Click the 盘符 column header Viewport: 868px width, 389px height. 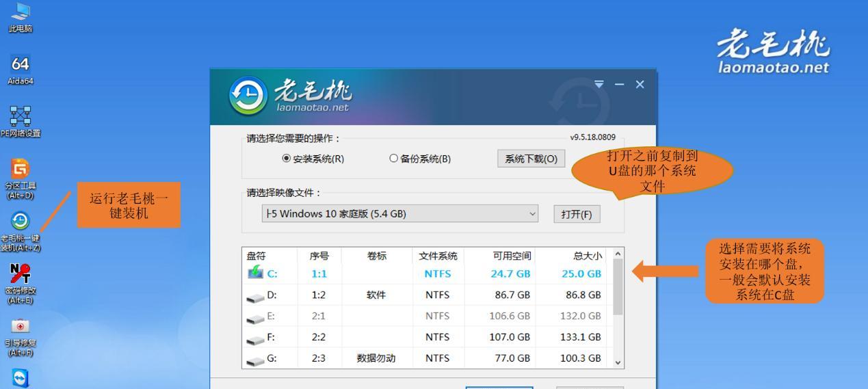[270, 256]
